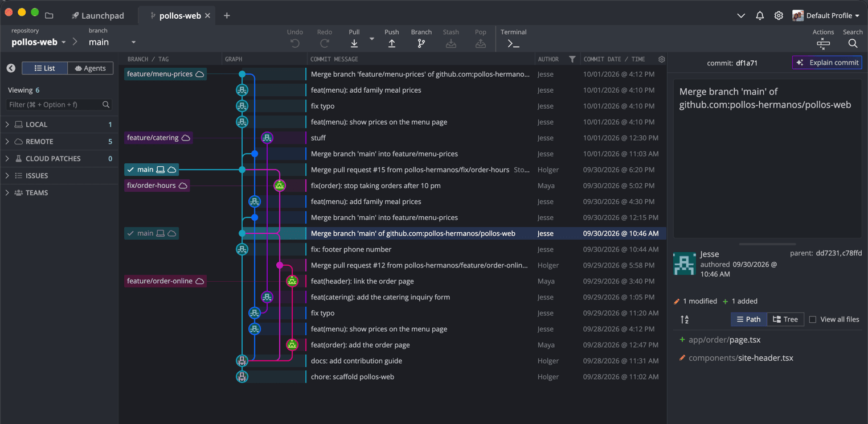Open the main branch selector dropdown

(x=133, y=42)
